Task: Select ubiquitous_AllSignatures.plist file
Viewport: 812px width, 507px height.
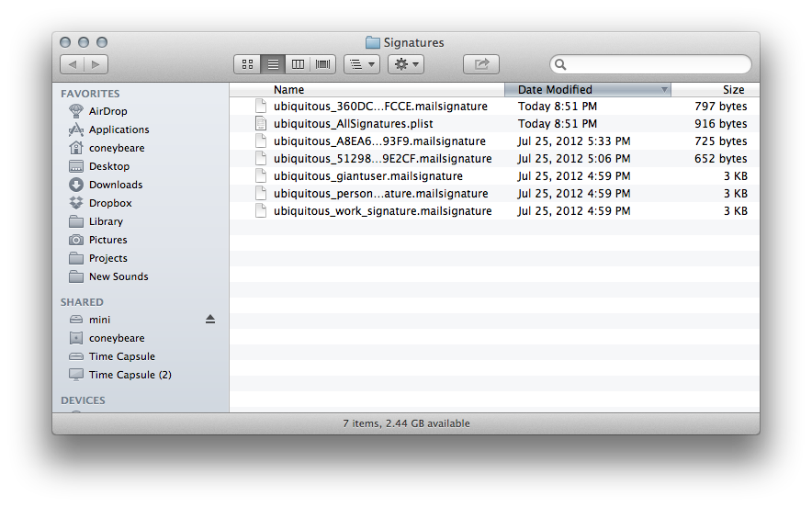Action: (353, 124)
